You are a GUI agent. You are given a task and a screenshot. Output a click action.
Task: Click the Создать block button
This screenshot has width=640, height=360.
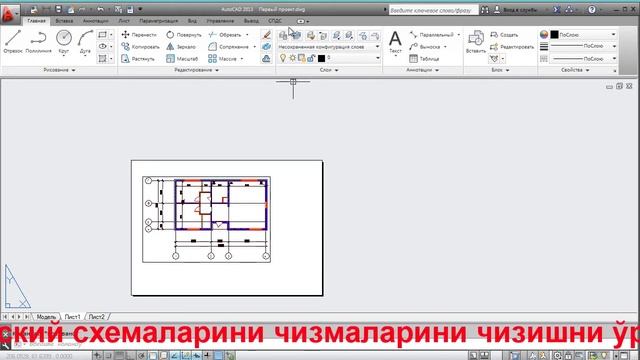pos(504,35)
